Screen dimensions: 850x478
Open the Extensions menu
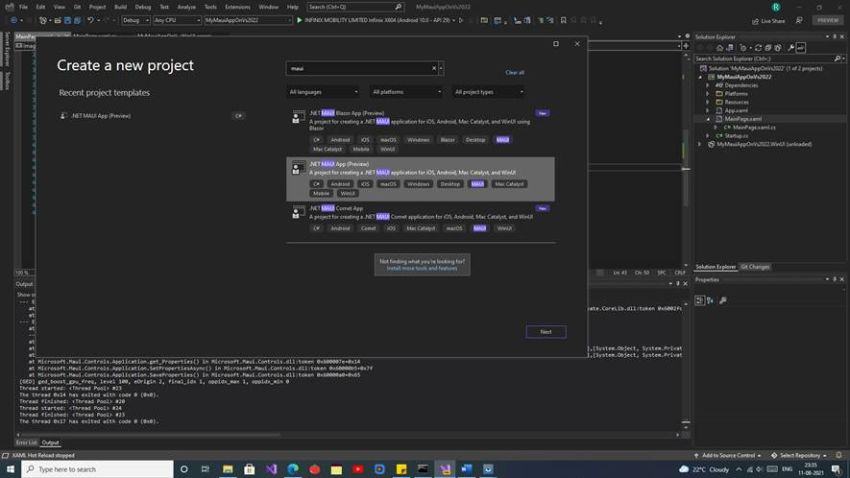tap(237, 7)
